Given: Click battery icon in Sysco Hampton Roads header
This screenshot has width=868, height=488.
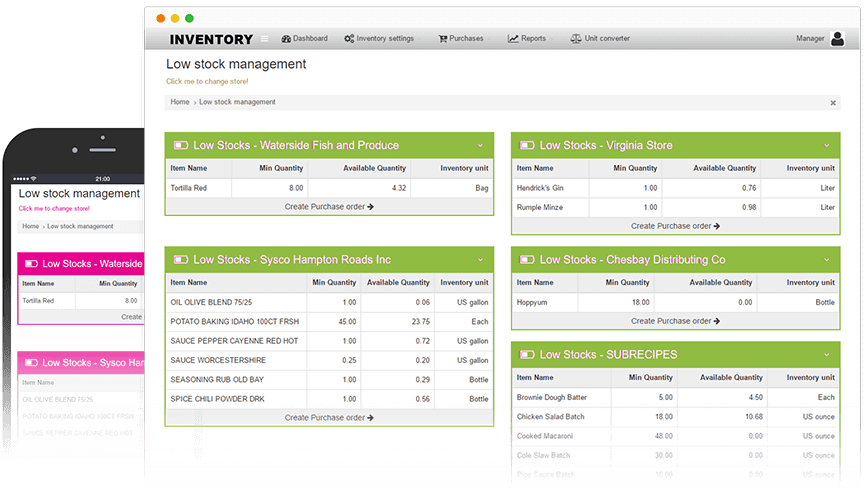Looking at the screenshot, I should [x=181, y=259].
